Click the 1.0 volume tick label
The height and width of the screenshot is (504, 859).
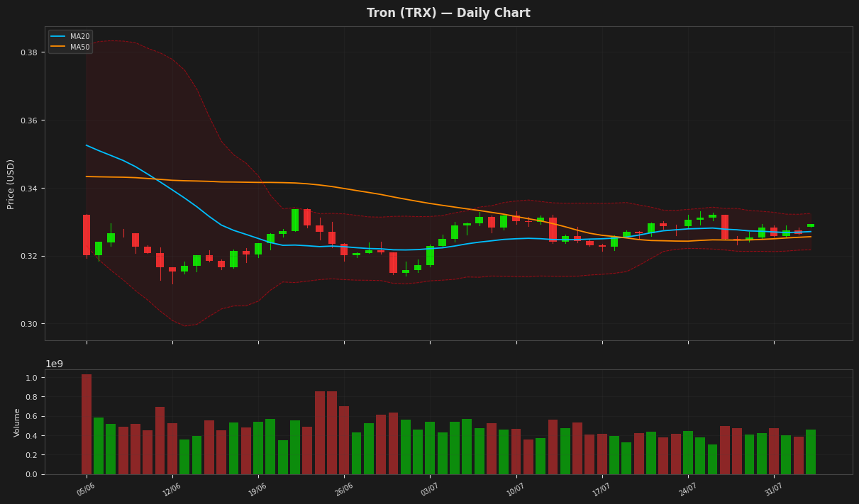pos(31,378)
